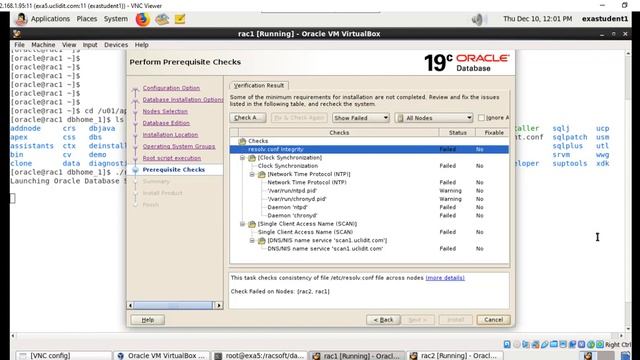Open the Show Failed dropdown
640x360 pixels.
360,118
